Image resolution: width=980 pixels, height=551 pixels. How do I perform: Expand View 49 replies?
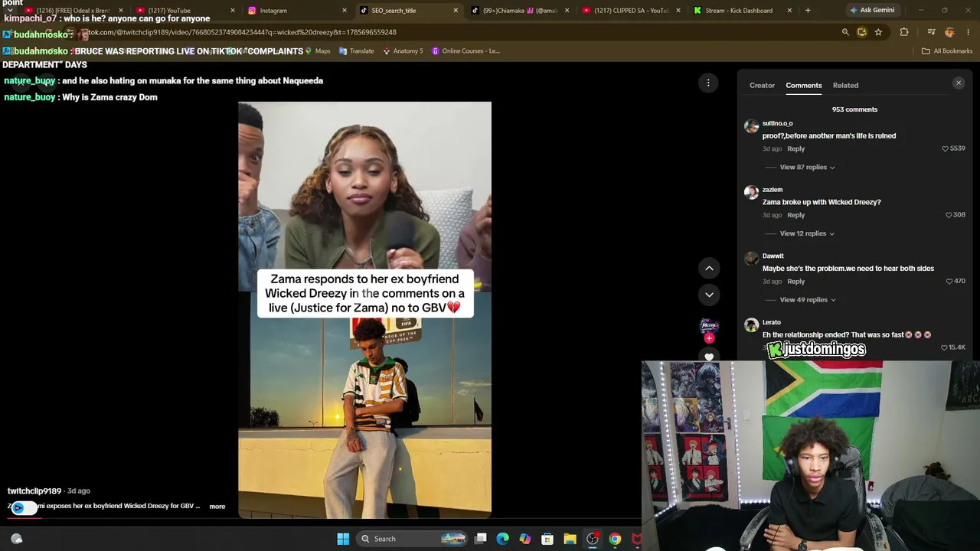click(x=807, y=300)
